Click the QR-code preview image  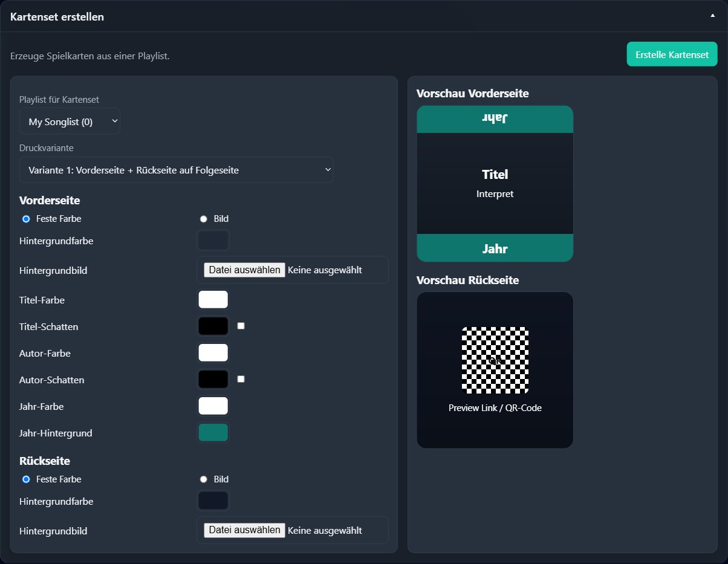[495, 360]
